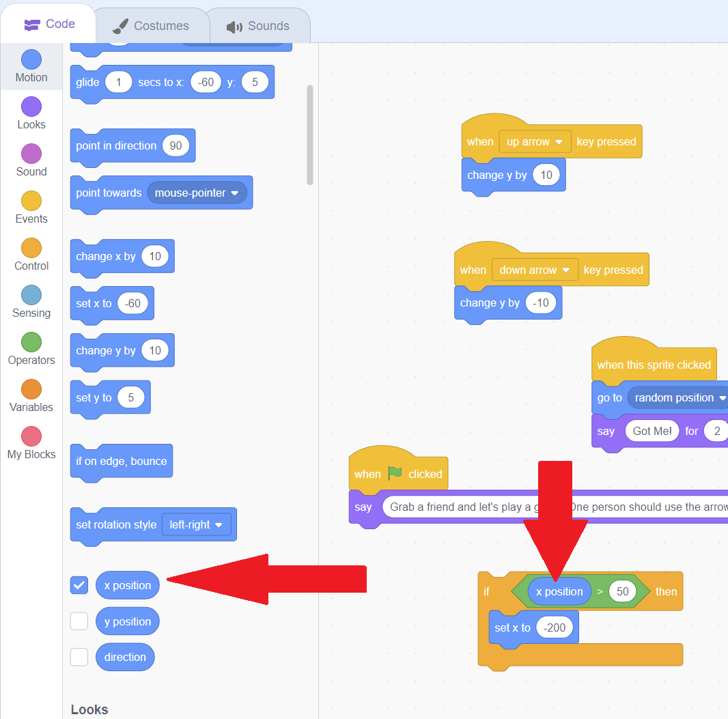Click the y position reporter block
Viewport: 728px width, 719px height.
(127, 621)
